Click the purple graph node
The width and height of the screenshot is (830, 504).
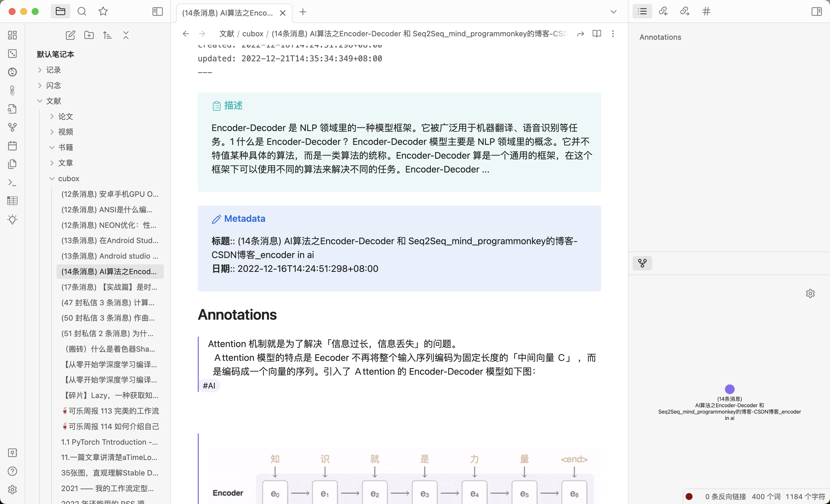[x=729, y=389]
